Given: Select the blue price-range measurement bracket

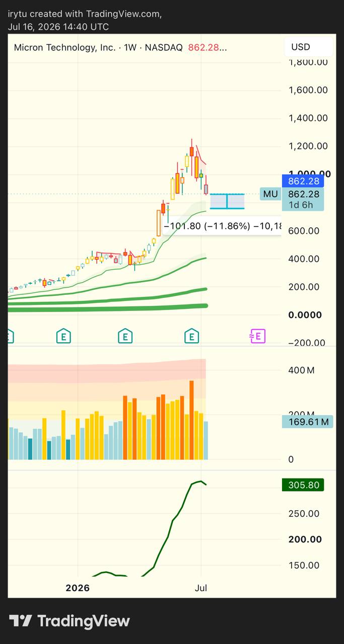Looking at the screenshot, I should coord(227,201).
